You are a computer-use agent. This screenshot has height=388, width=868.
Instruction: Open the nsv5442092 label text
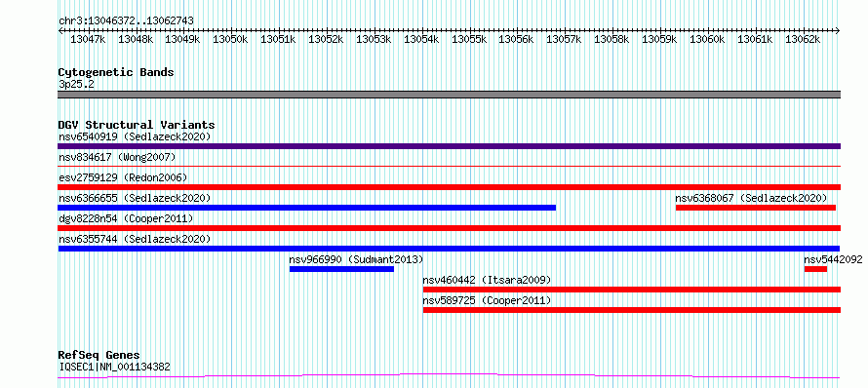click(833, 259)
